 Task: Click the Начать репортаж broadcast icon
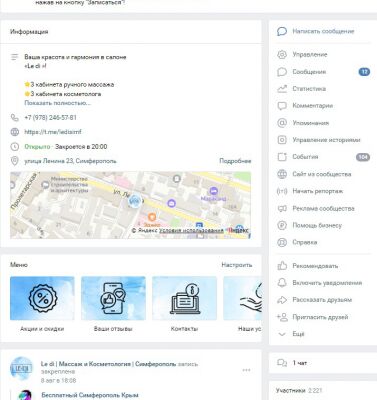coord(282,191)
